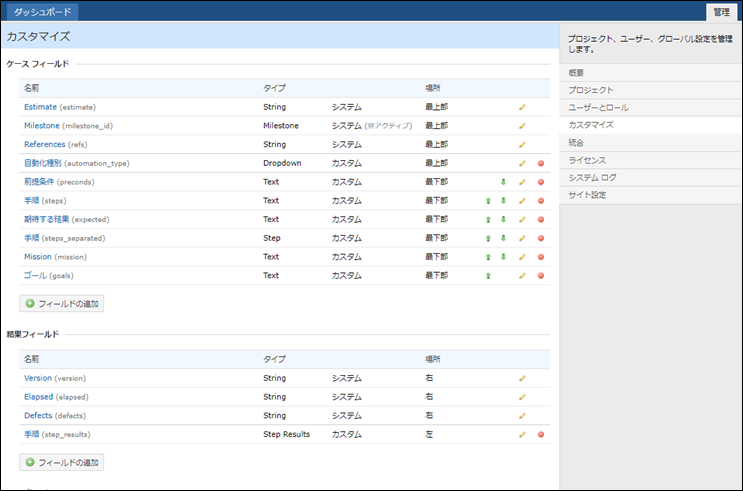Click the edit pencil for Estimate field
The height and width of the screenshot is (491, 743).
tap(521, 107)
